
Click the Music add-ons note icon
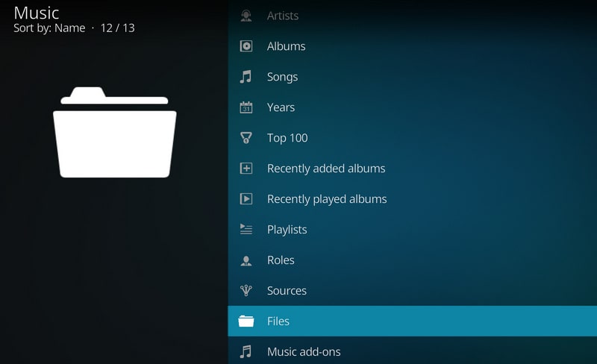point(246,351)
